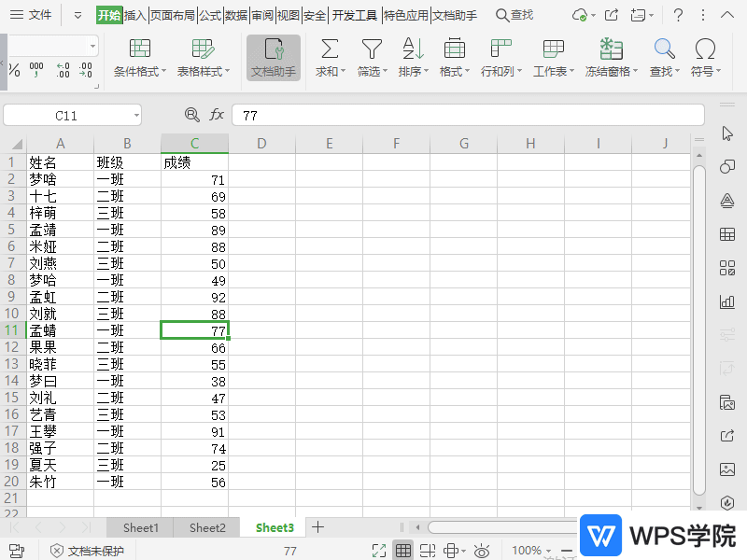Click the Document Assistant (文档助手) button
This screenshot has height=560, width=747.
pos(274,58)
